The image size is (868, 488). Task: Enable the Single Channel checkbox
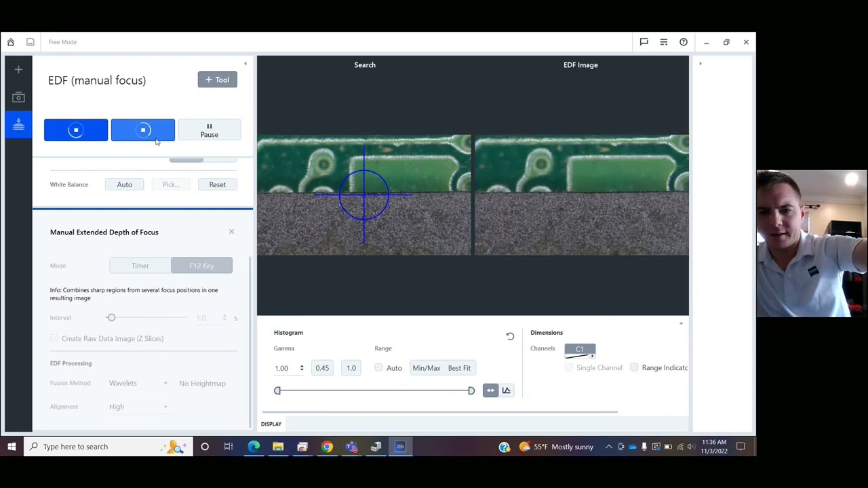pyautogui.click(x=569, y=367)
